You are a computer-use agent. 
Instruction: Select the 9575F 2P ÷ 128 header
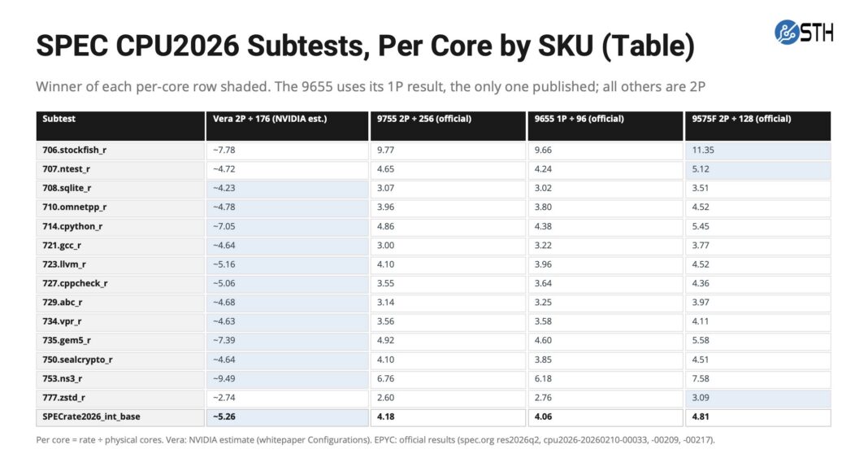click(x=757, y=126)
